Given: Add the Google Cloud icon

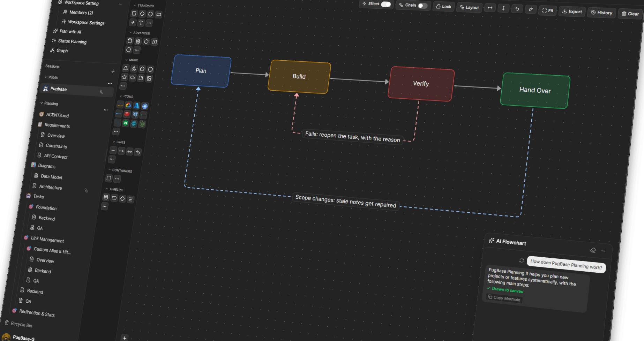Looking at the screenshot, I should click(x=128, y=105).
